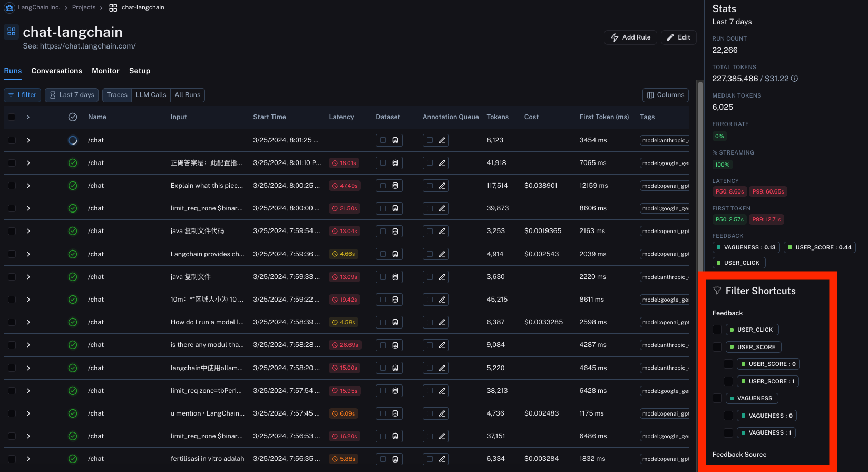Viewport: 868px width, 472px height.
Task: Click the LangChain Inc. organization icon
Action: 9,7
